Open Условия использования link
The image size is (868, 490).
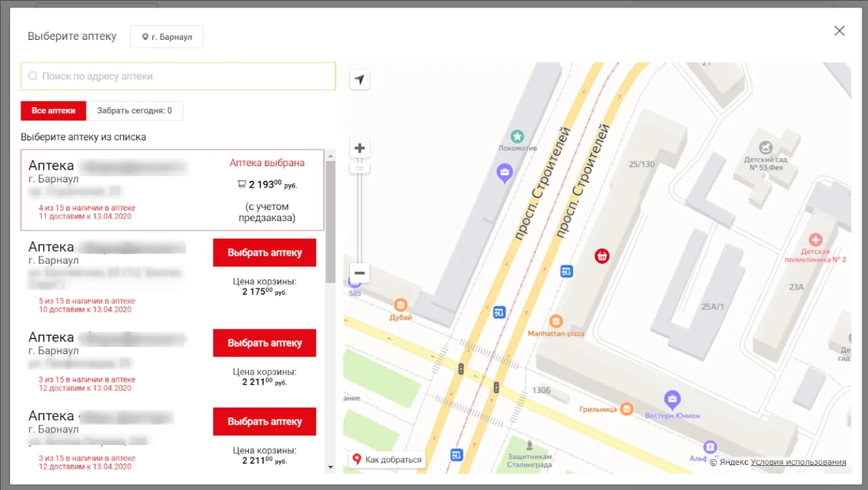coord(798,462)
